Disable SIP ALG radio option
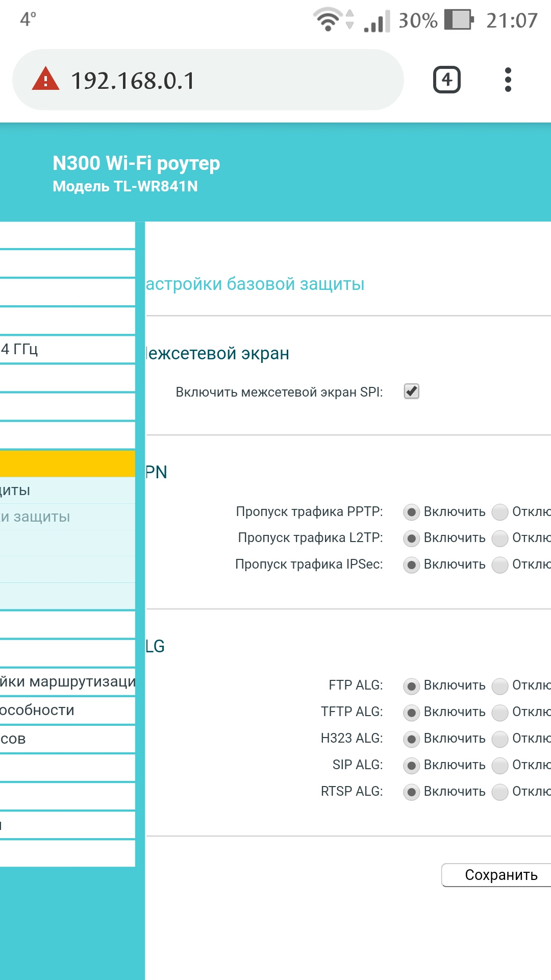This screenshot has width=551, height=980. pos(500,765)
